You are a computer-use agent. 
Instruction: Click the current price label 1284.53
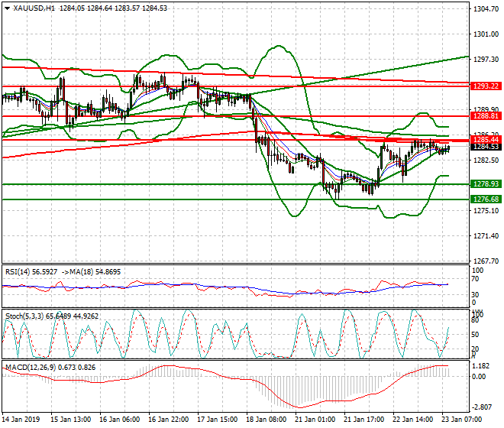486,147
